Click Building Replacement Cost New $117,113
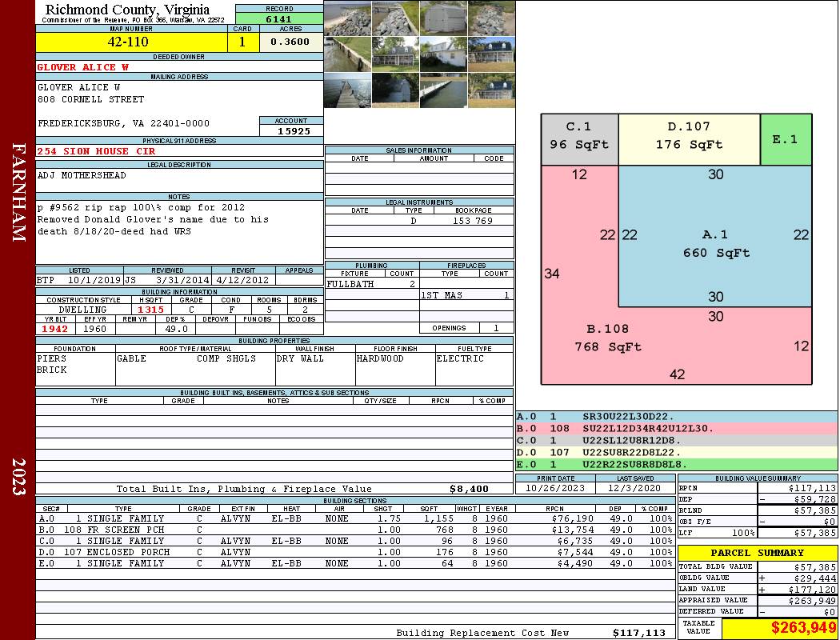 [638, 633]
